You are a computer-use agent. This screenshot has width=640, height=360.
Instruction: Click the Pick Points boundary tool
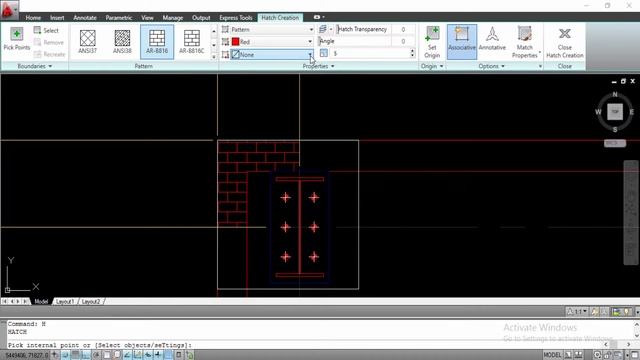click(17, 39)
